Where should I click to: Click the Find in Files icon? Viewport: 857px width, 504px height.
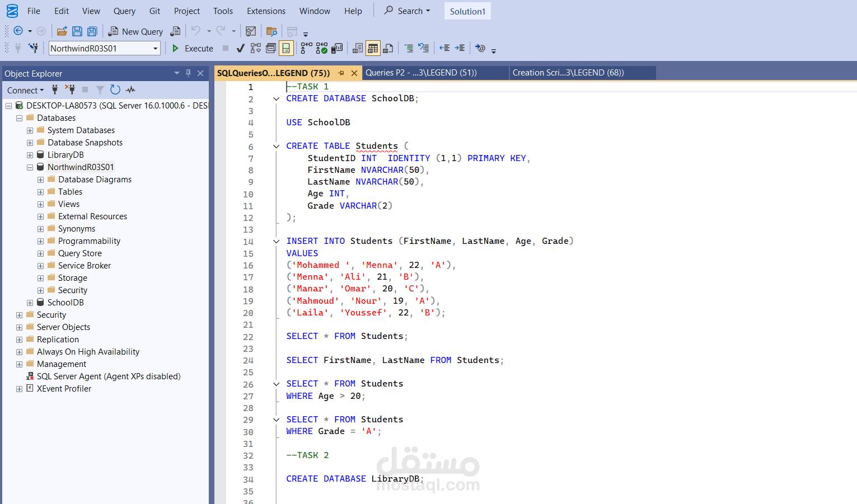(271, 31)
